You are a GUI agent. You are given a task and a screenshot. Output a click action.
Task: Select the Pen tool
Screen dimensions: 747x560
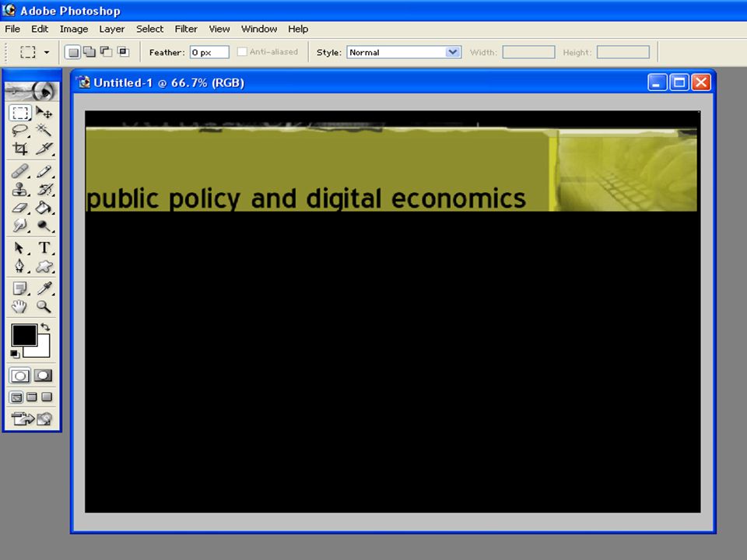pos(20,266)
